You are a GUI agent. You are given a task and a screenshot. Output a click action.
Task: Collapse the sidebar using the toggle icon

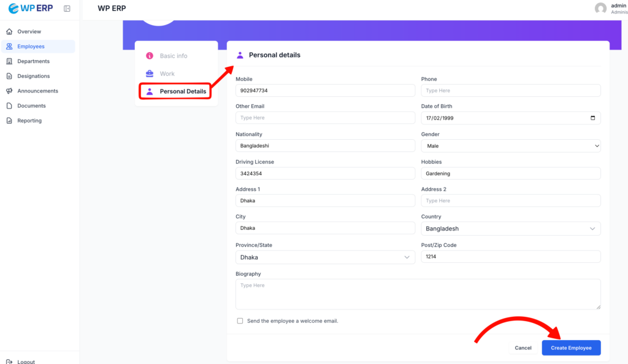[67, 9]
